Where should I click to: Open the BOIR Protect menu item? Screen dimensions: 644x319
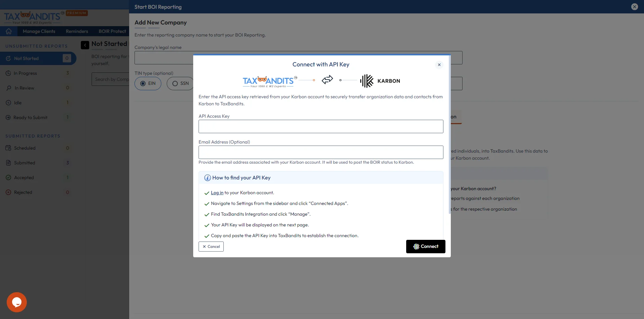(112, 31)
